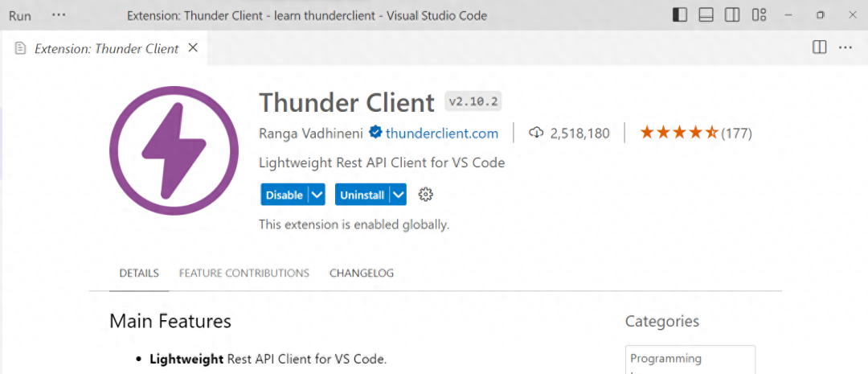This screenshot has width=868, height=374.
Task: Open the editor More Actions ellipsis
Action: (x=845, y=47)
